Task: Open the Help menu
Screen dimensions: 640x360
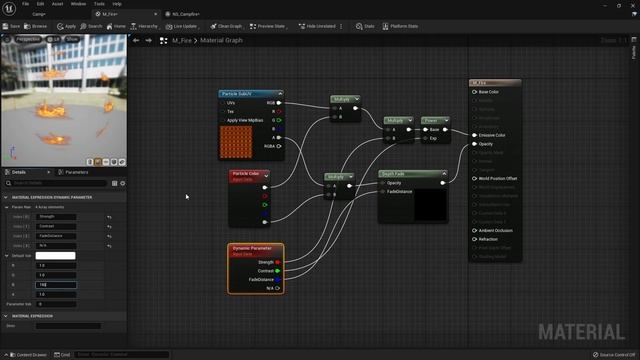Action: tap(117, 4)
